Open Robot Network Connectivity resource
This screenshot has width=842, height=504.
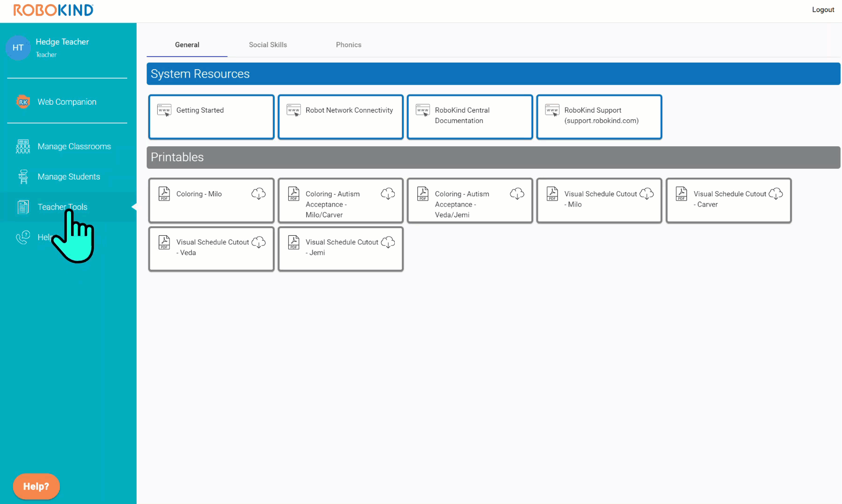[x=341, y=117]
